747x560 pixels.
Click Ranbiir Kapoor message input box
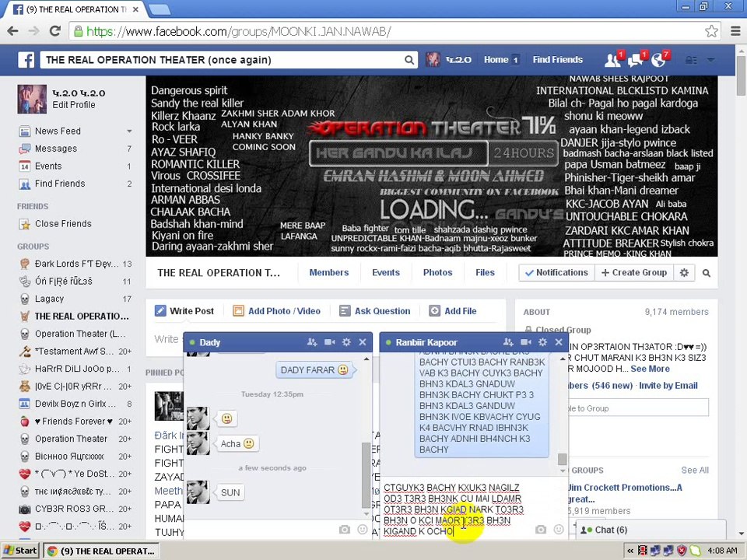point(458,509)
